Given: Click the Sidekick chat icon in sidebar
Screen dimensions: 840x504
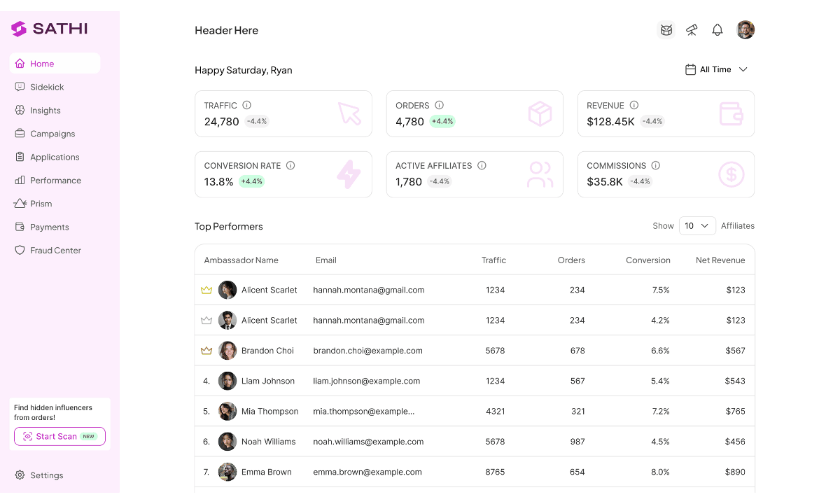Looking at the screenshot, I should pos(20,87).
